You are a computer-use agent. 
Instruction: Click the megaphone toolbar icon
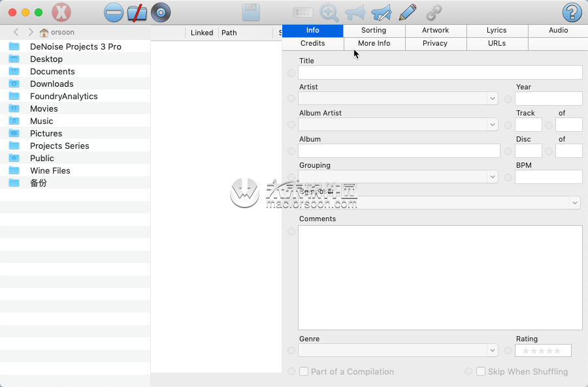[x=355, y=12]
